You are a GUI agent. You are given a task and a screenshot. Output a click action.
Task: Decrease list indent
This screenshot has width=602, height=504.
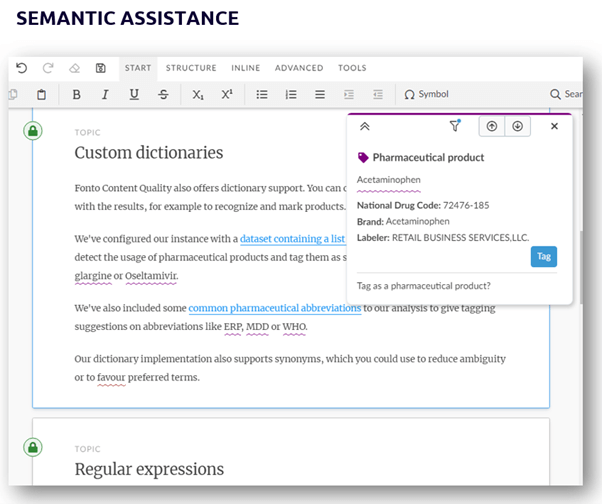[x=378, y=94]
